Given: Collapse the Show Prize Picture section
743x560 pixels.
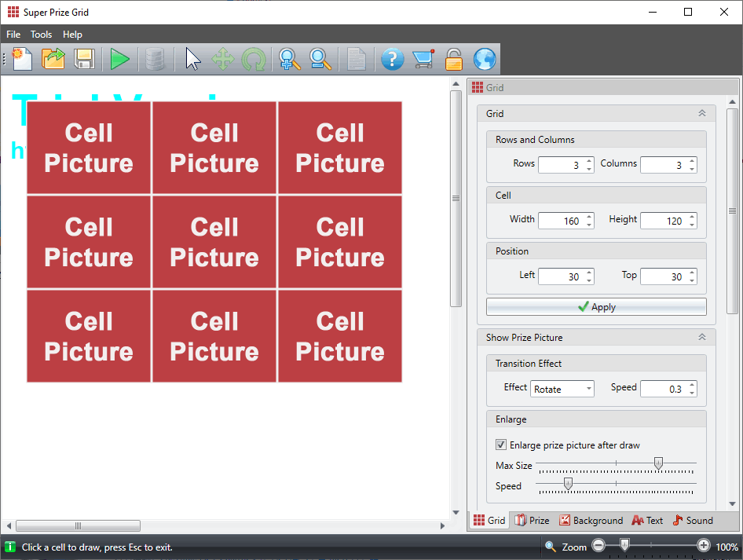Looking at the screenshot, I should click(x=702, y=338).
